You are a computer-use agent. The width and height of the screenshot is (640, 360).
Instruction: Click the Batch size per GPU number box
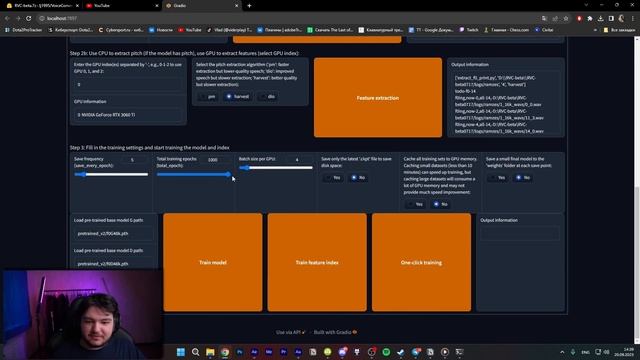(298, 160)
